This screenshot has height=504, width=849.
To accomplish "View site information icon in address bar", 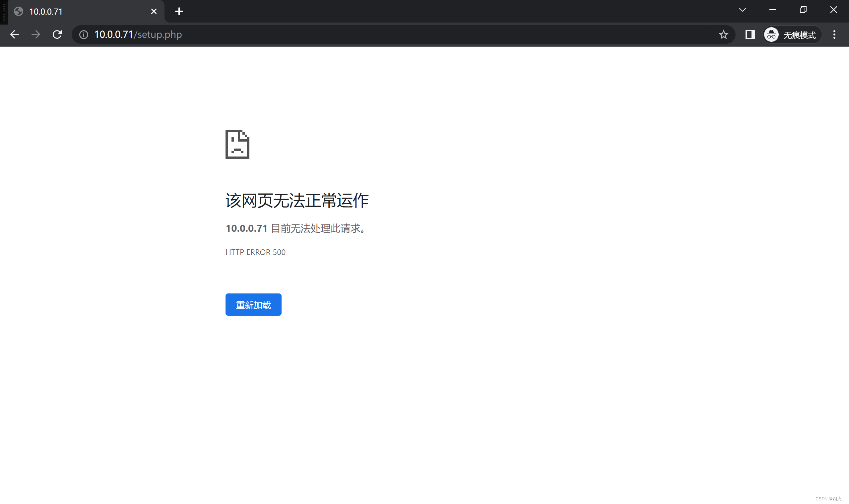I will (x=84, y=34).
